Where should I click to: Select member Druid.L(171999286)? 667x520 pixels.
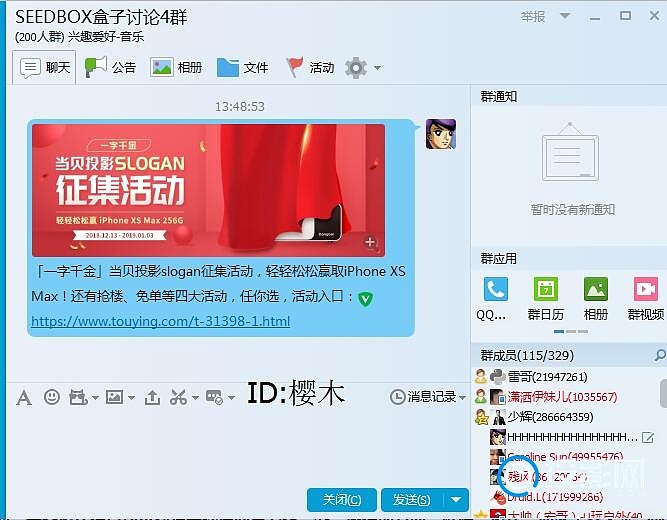coord(555,497)
